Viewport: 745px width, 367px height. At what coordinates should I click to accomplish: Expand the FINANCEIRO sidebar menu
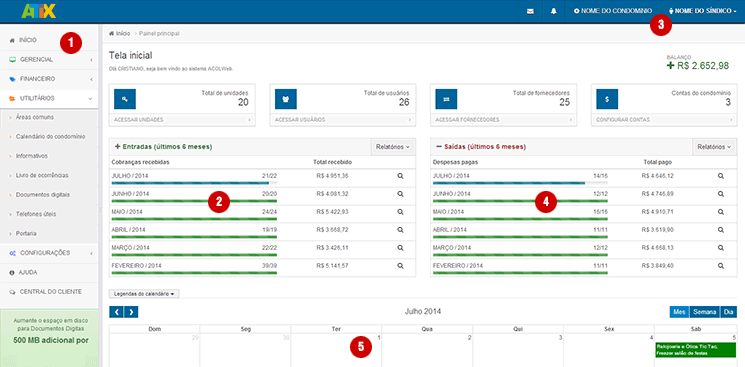[49, 79]
